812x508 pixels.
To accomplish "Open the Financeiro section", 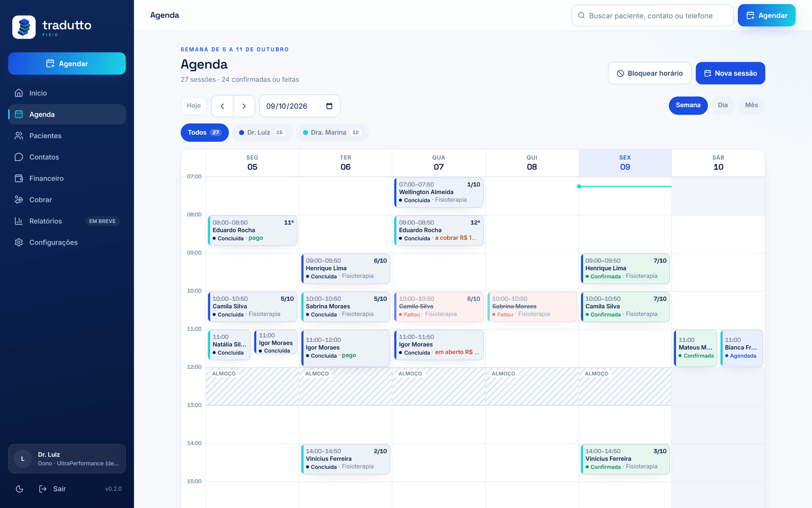I will point(67,178).
